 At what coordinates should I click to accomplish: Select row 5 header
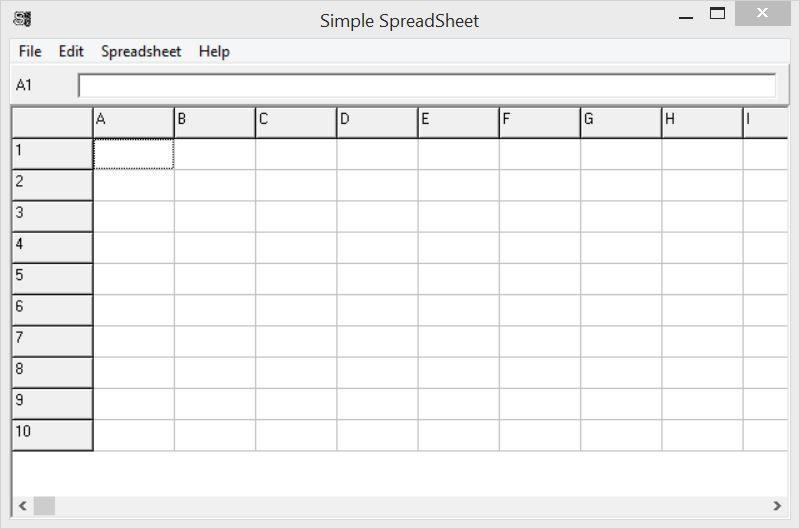[x=52, y=279]
